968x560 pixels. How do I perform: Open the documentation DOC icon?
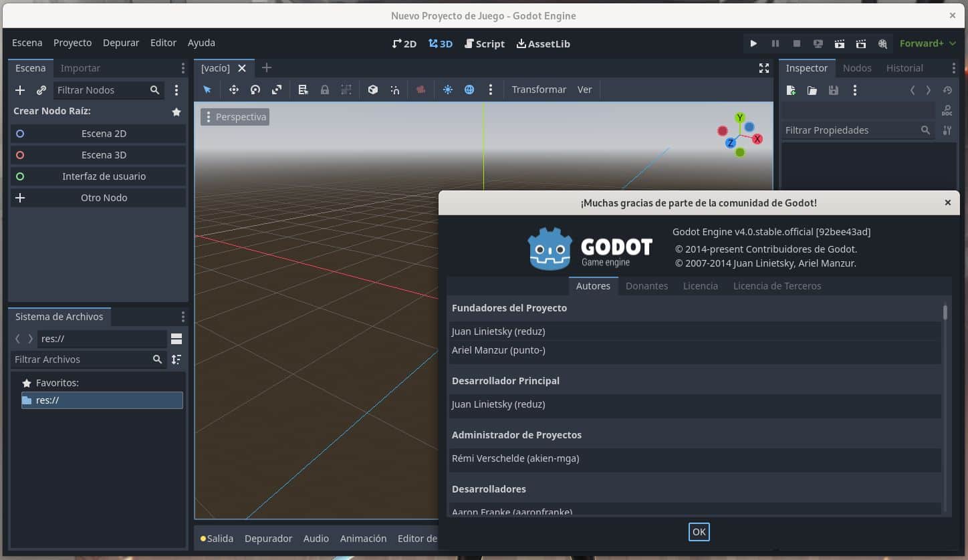pyautogui.click(x=947, y=110)
